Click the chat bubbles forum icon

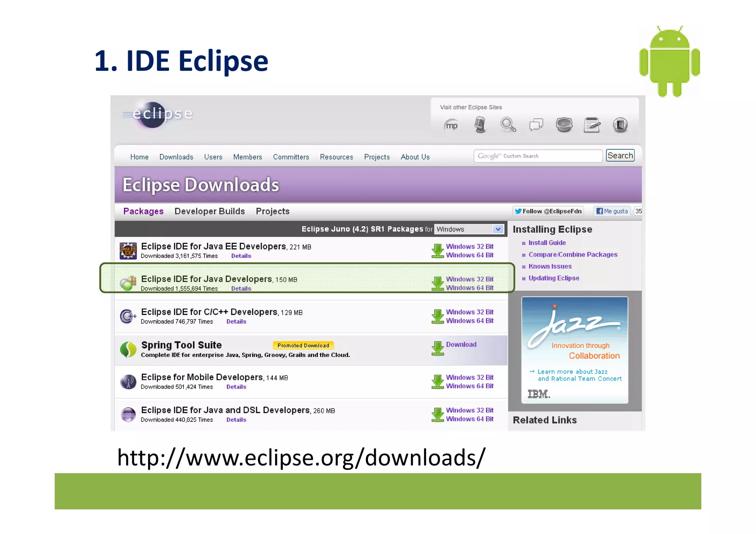click(536, 125)
